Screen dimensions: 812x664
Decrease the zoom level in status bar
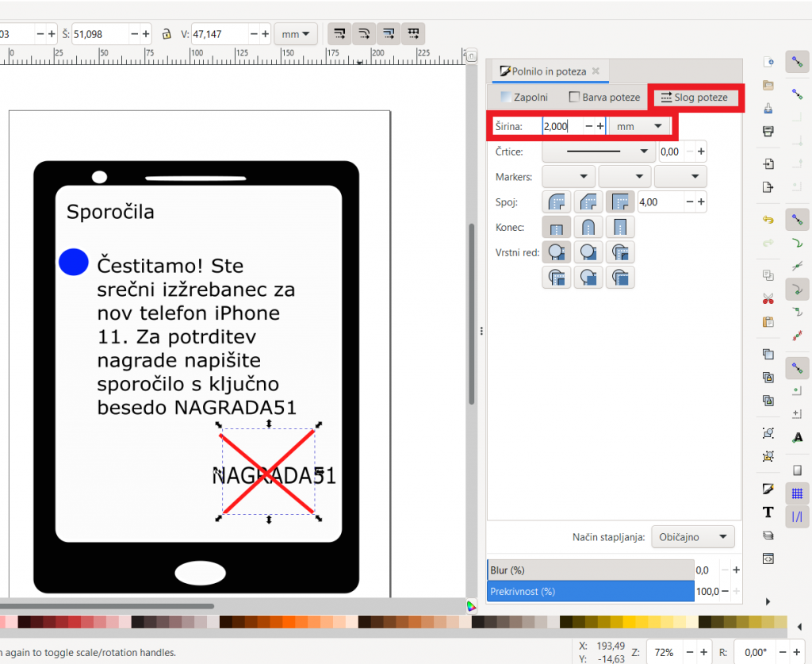[x=690, y=653]
